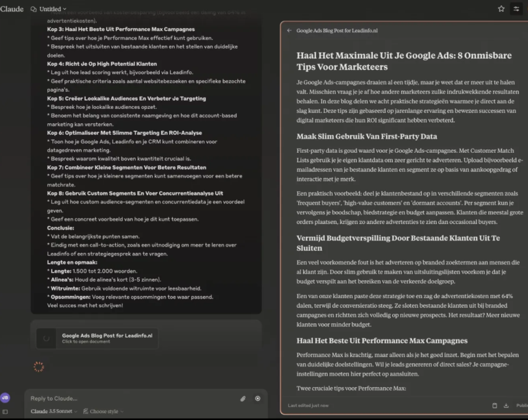528x420 pixels.
Task: Click the loading document icon in the artifact card
Action: point(46,338)
